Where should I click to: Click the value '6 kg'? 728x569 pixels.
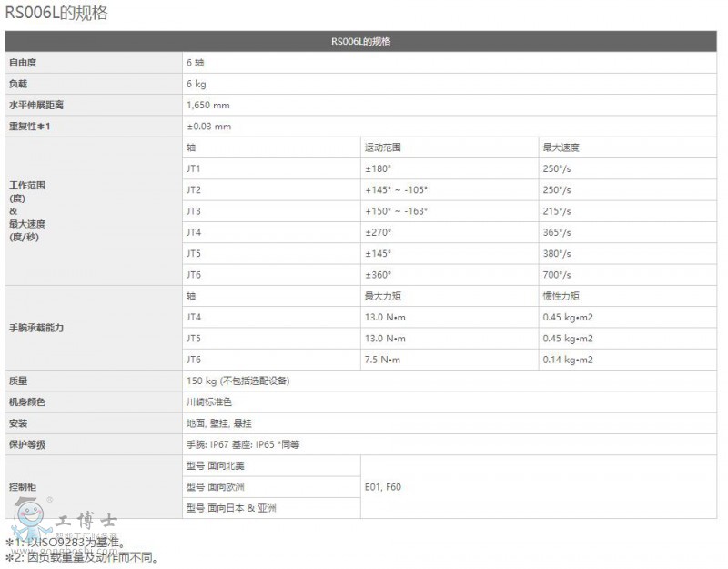click(196, 84)
